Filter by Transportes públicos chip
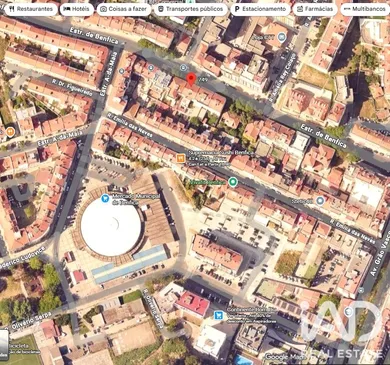Viewport: 390px width, 365px height. tap(191, 9)
